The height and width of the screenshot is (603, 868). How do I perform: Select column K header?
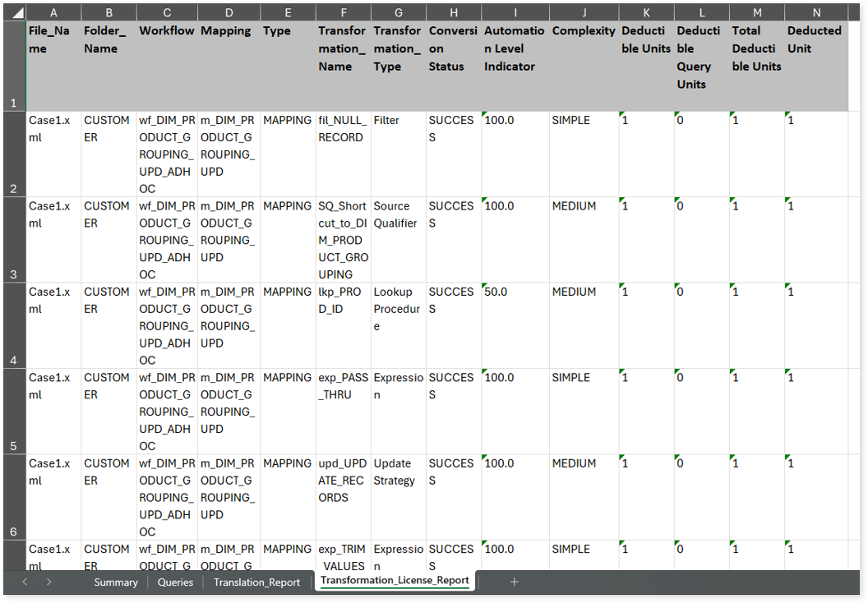click(x=647, y=12)
